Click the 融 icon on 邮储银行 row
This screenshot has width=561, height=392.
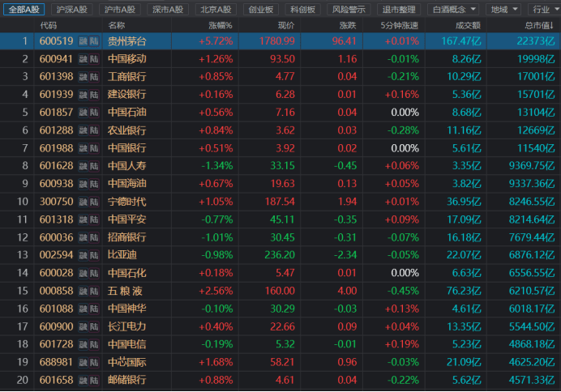click(83, 380)
